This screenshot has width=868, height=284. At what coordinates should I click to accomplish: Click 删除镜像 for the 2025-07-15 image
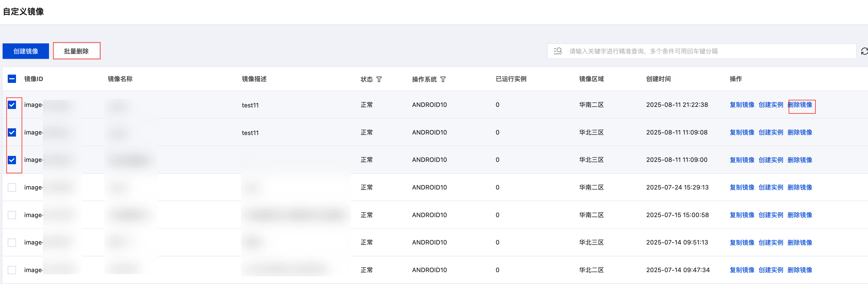(800, 215)
